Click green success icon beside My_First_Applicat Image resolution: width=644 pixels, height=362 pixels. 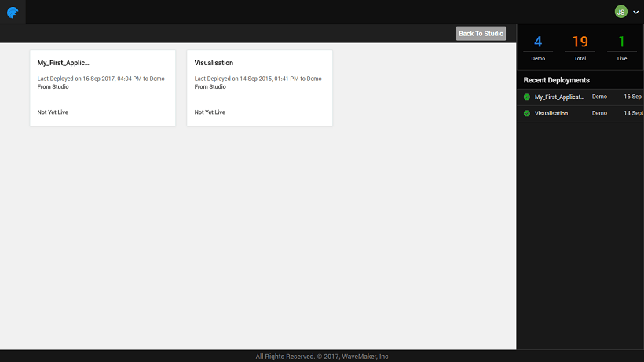527,97
